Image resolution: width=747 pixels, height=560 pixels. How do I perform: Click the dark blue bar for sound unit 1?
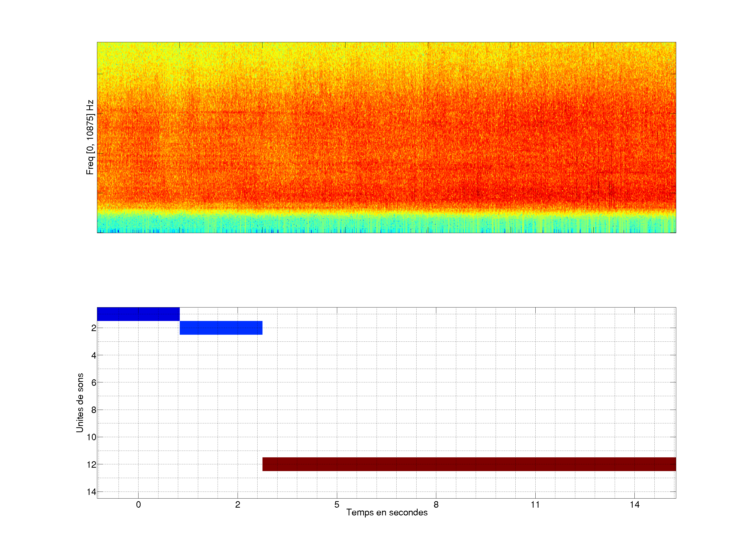(x=138, y=314)
